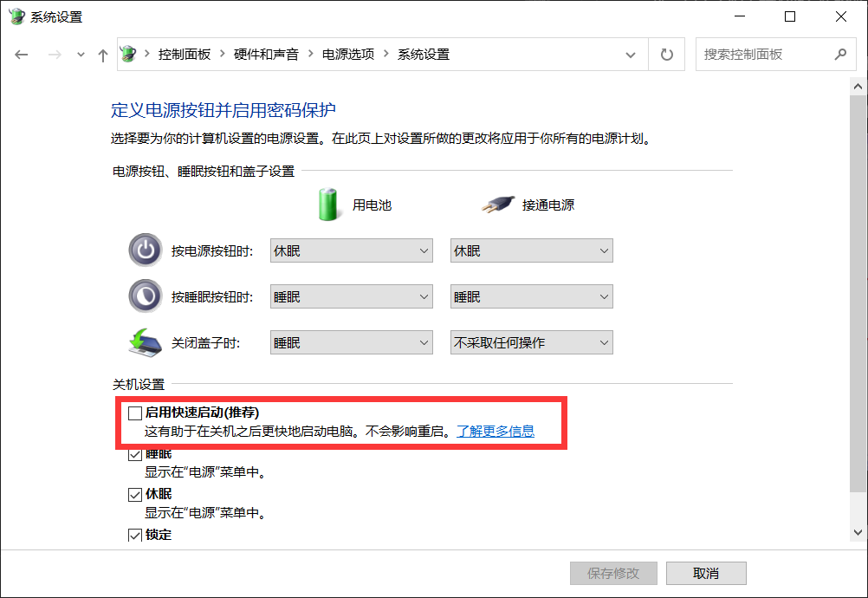Viewport: 868px width, 598px height.
Task: Click the scrollbar down arrow
Action: tap(858, 533)
